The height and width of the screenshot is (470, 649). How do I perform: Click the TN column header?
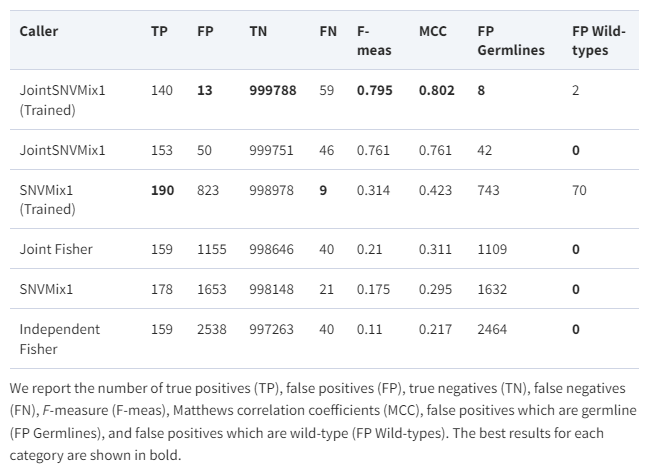pos(258,31)
